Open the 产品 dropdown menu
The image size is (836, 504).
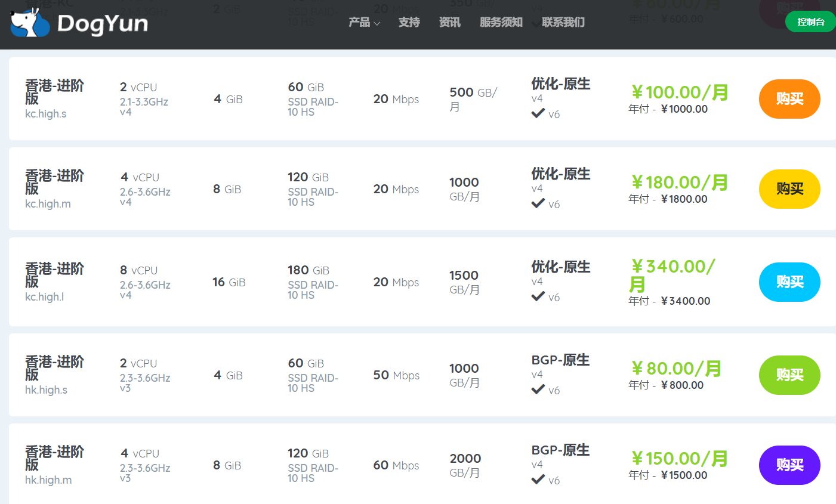[x=364, y=23]
